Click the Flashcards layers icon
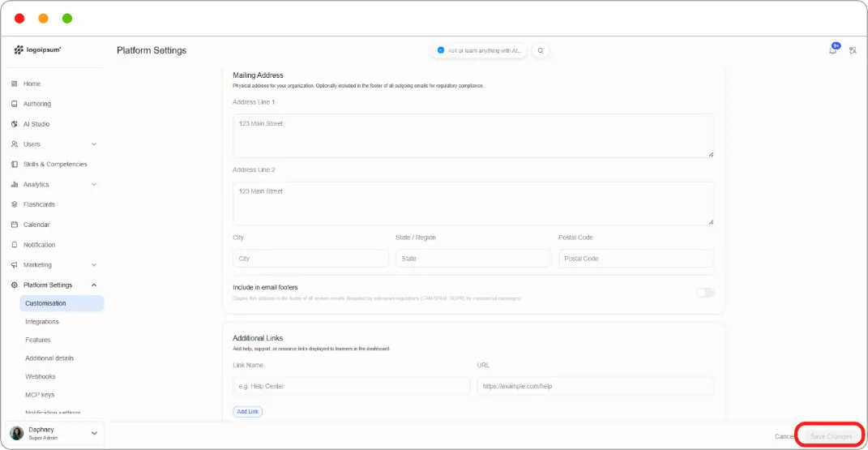Viewport: 868px width, 450px height. pos(15,204)
